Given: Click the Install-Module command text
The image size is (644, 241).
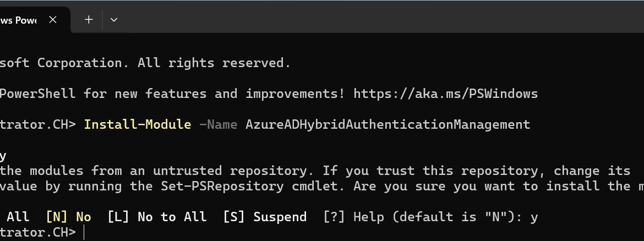Looking at the screenshot, I should click(x=138, y=124).
